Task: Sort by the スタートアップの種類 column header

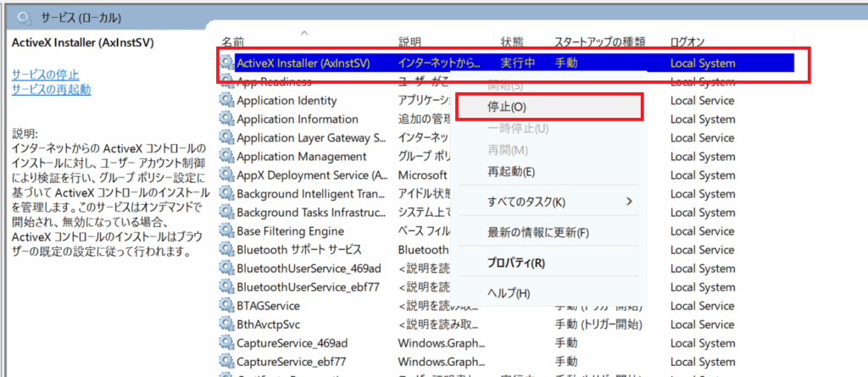Action: click(x=599, y=42)
